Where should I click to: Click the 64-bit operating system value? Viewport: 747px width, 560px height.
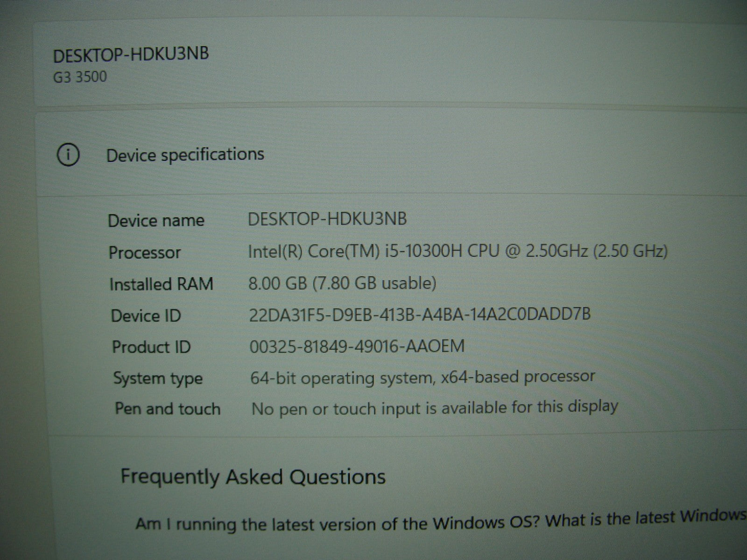(x=423, y=377)
